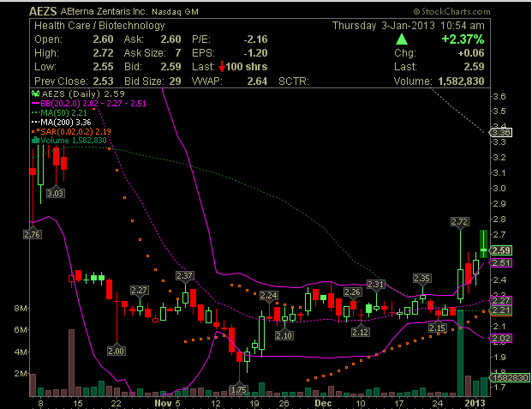This screenshot has height=409, width=532.
Task: Click the red down arrow beside Last
Action: 222,67
